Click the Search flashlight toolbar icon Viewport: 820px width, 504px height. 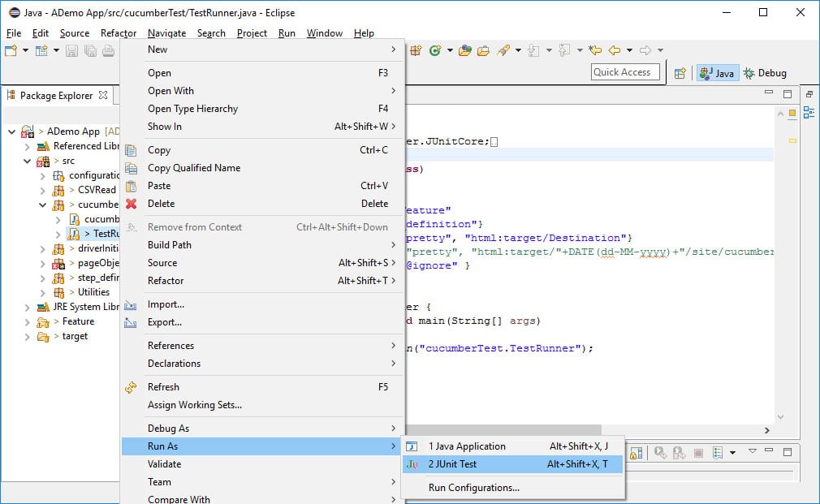pos(503,50)
